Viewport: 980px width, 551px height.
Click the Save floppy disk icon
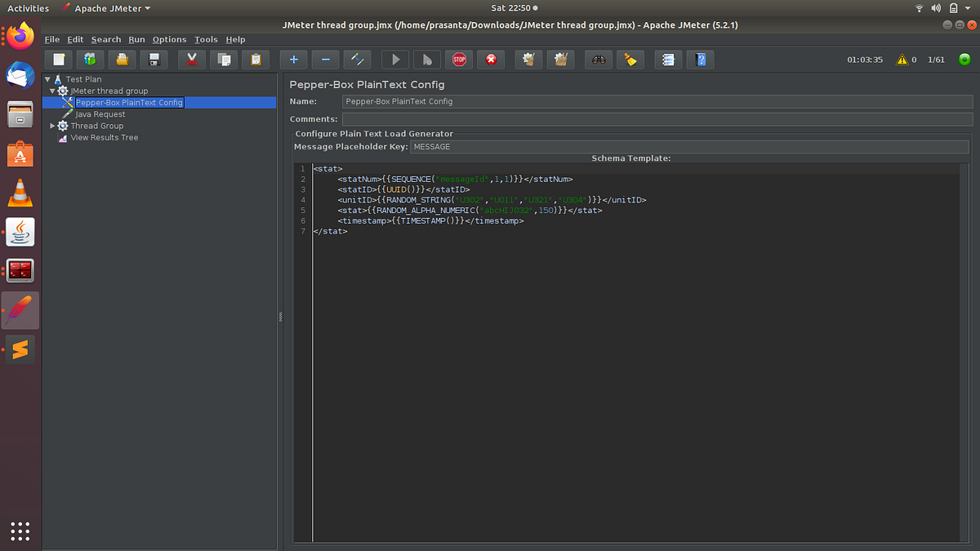pos(153,59)
